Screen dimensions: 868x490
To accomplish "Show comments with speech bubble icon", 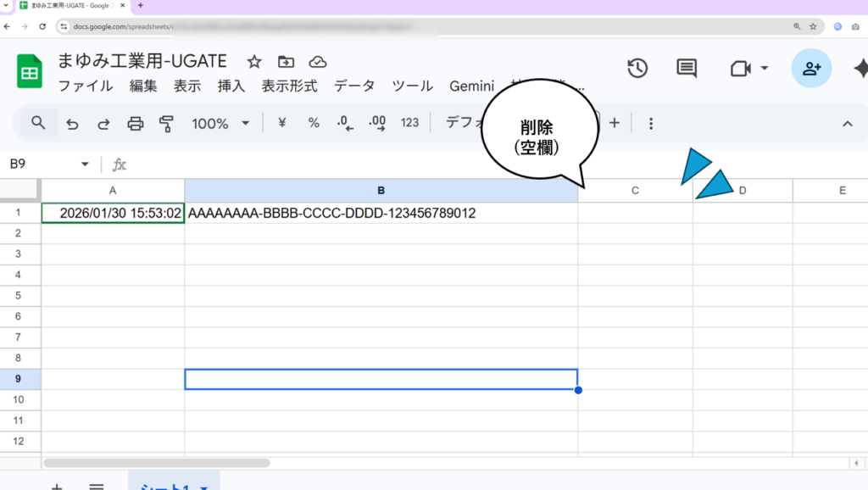I will (x=687, y=69).
